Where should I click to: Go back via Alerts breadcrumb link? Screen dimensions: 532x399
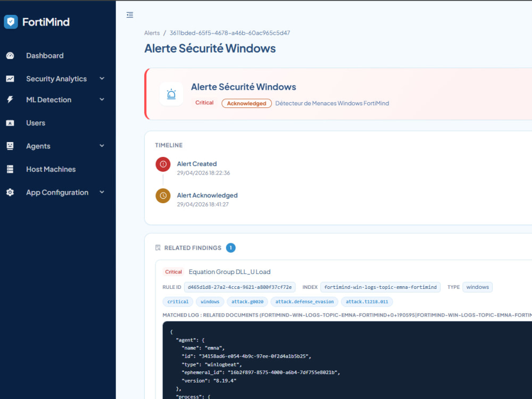click(x=152, y=33)
